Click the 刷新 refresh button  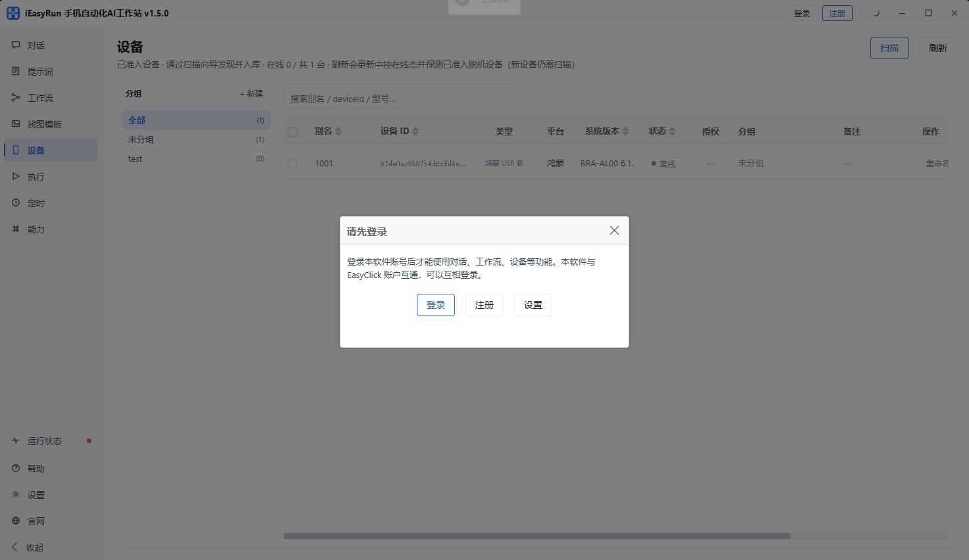[938, 48]
